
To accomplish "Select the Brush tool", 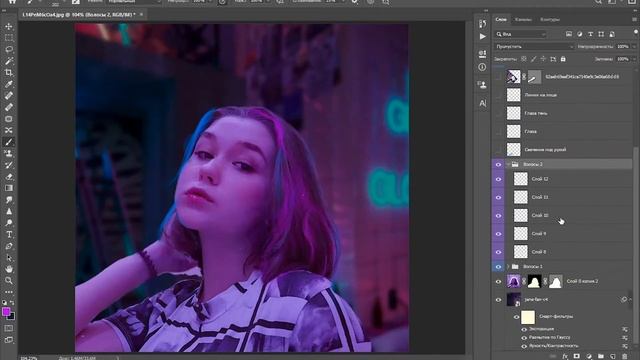I will tap(9, 142).
